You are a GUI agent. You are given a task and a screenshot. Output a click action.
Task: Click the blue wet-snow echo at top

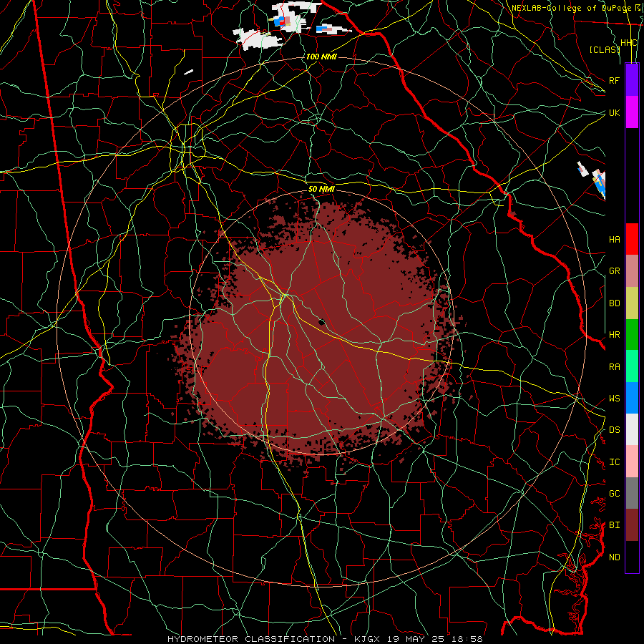[280, 21]
